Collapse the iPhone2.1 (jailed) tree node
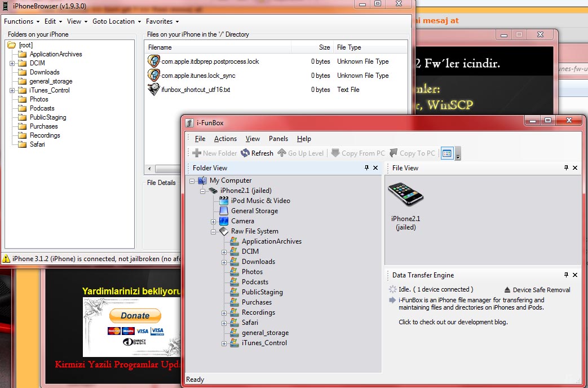 [x=202, y=191]
